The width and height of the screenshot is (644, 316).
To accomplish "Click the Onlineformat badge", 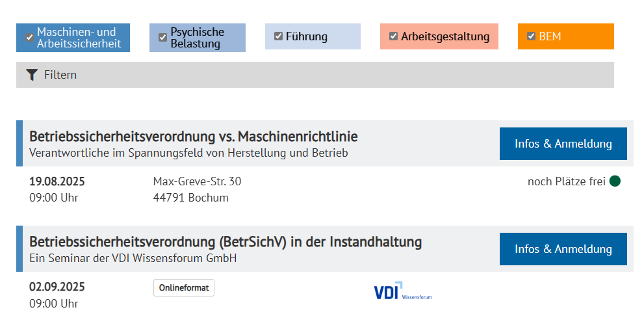I will [x=184, y=287].
